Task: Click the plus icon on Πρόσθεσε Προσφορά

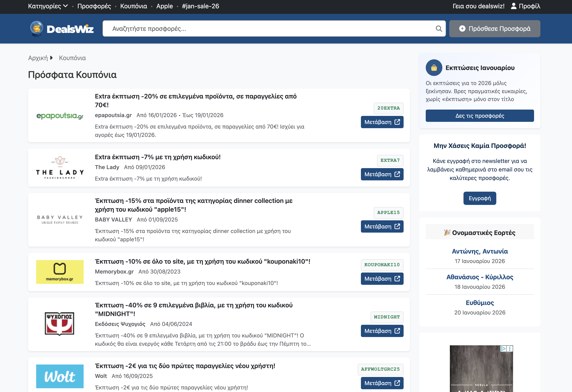Action: [463, 28]
